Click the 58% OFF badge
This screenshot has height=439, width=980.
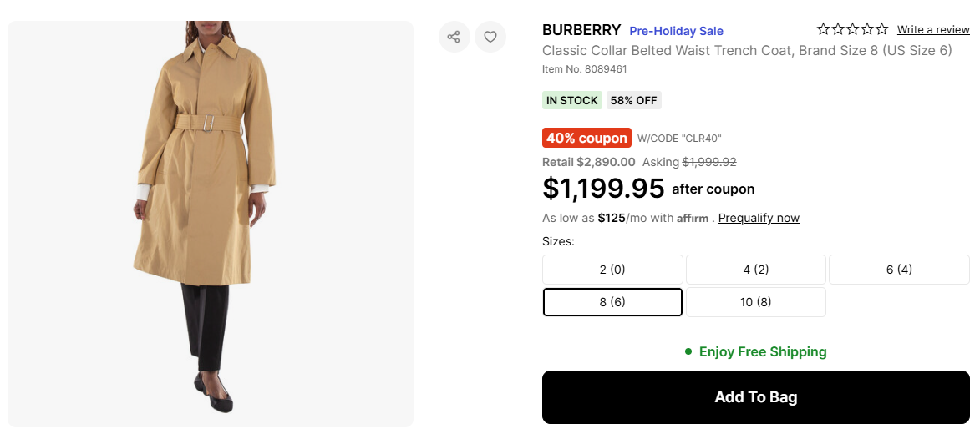[x=634, y=100]
